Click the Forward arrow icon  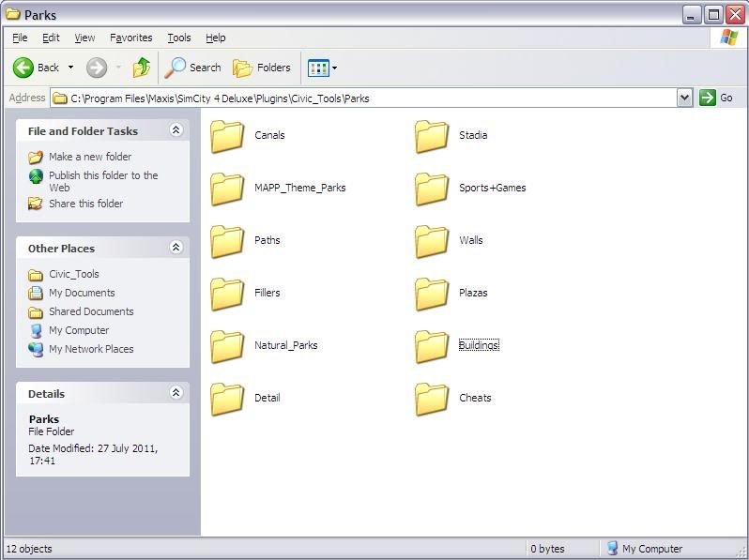pyautogui.click(x=97, y=68)
